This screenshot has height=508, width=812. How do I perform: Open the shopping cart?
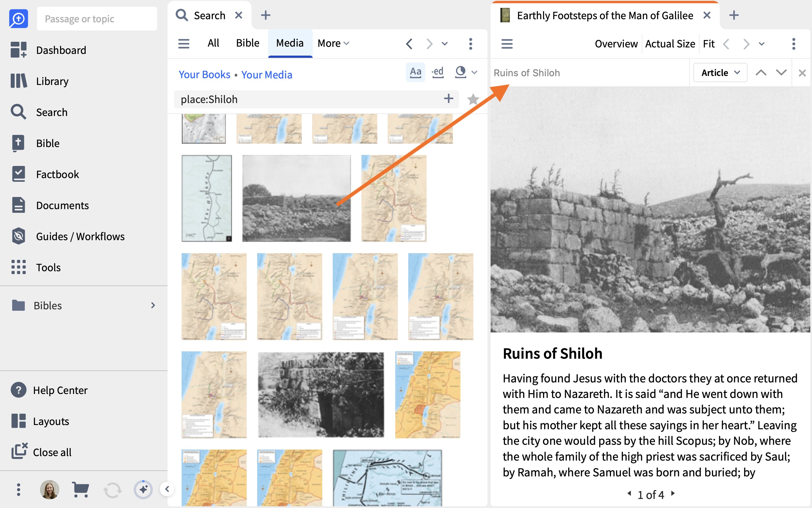[x=81, y=490]
